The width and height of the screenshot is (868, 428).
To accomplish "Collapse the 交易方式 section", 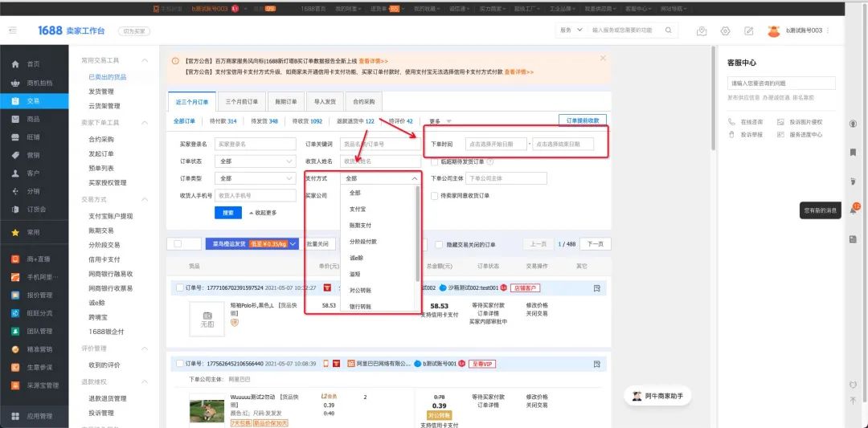I will pos(145,199).
